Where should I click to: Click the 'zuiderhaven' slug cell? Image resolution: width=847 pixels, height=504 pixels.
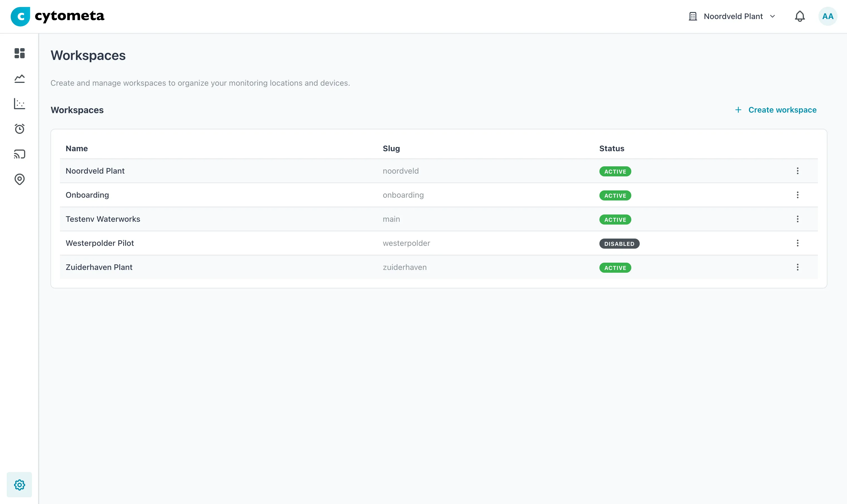pos(405,267)
